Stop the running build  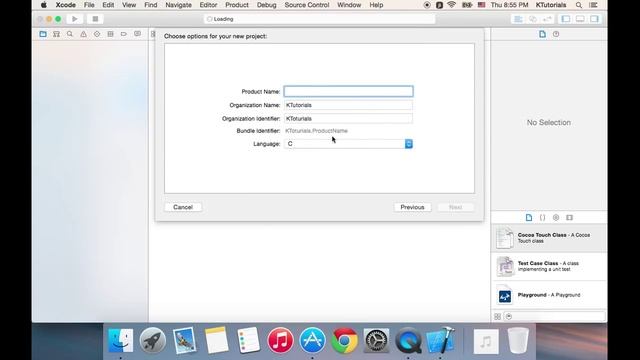click(x=95, y=19)
